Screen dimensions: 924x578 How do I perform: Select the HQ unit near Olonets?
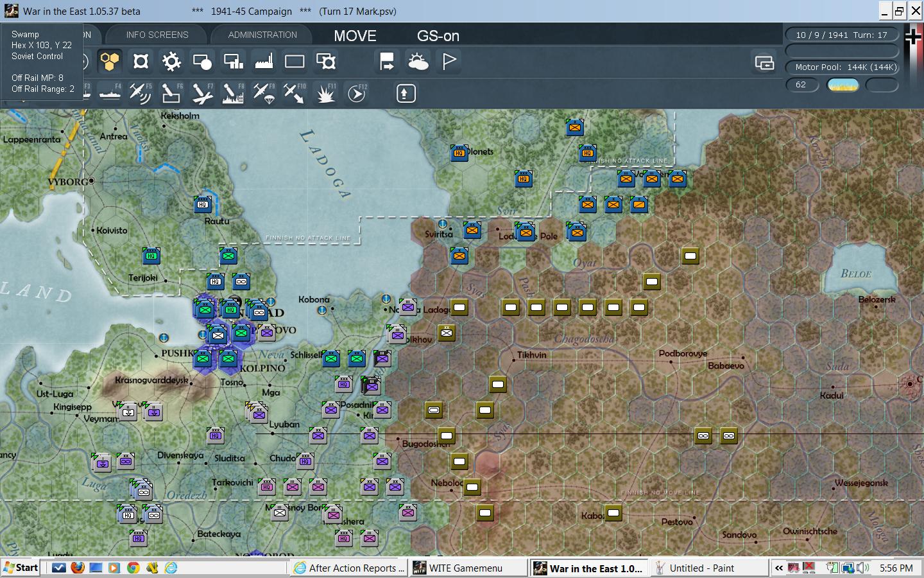coord(459,153)
